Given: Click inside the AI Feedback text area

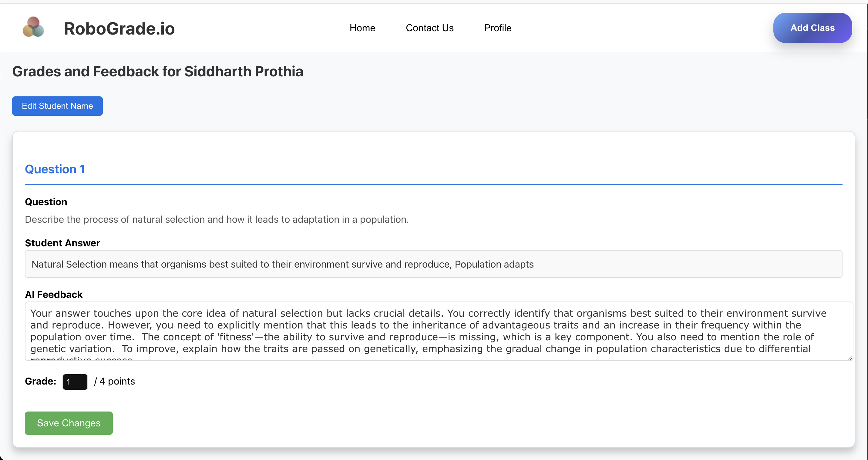Looking at the screenshot, I should tap(439, 331).
